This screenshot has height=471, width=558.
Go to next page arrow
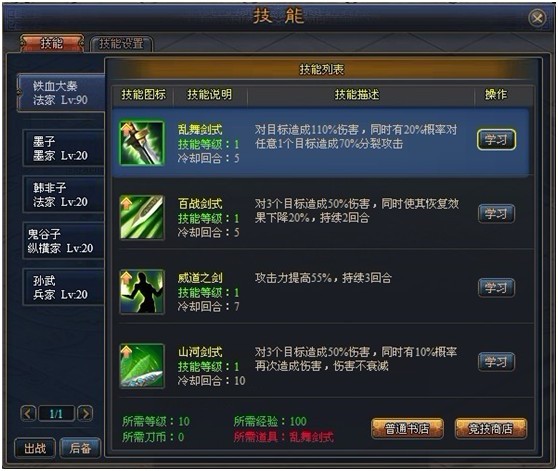tap(85, 414)
